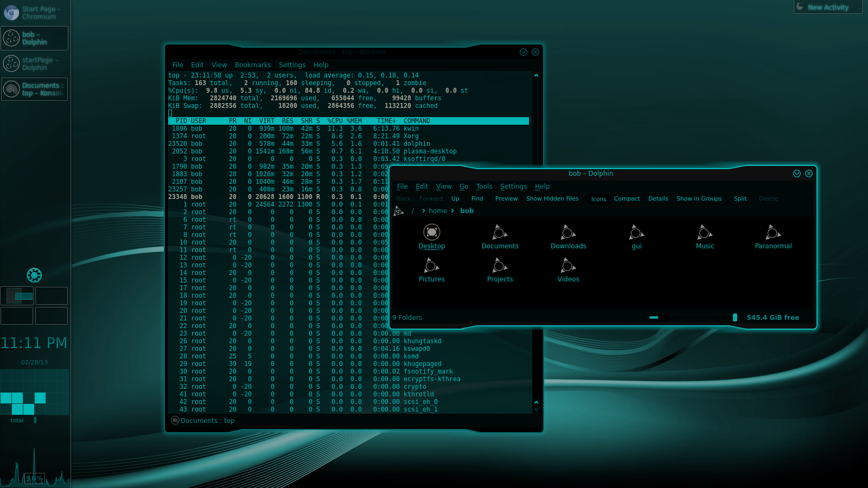This screenshot has width=868, height=488.
Task: Select Compact view mode
Action: [x=627, y=198]
